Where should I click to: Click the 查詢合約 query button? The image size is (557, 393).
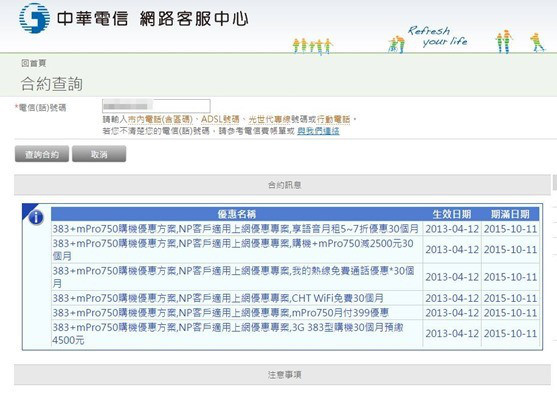tap(42, 154)
